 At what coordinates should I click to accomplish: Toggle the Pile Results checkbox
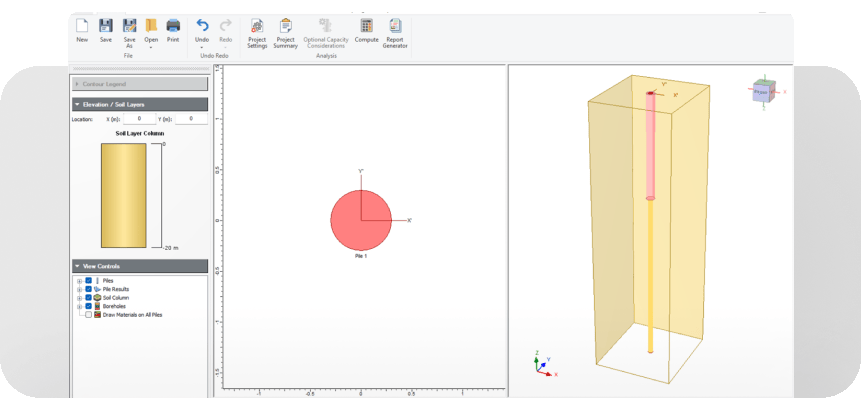tap(88, 289)
